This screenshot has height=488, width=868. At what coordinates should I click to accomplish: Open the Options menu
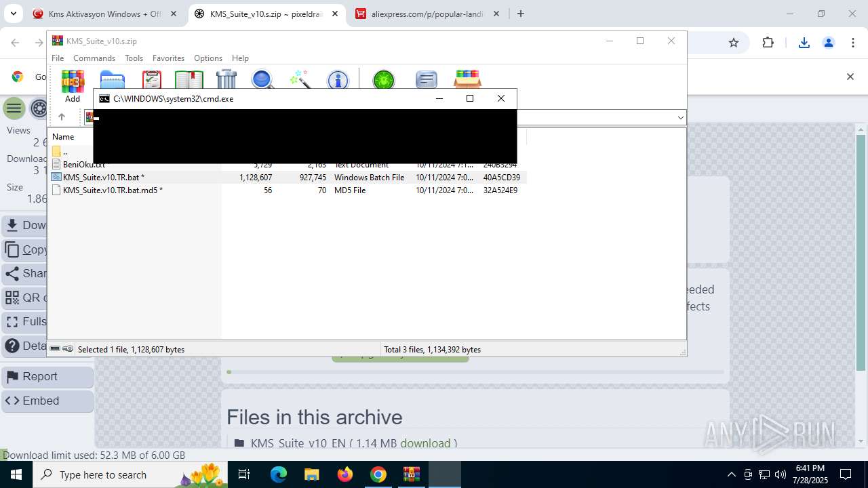[x=208, y=58]
